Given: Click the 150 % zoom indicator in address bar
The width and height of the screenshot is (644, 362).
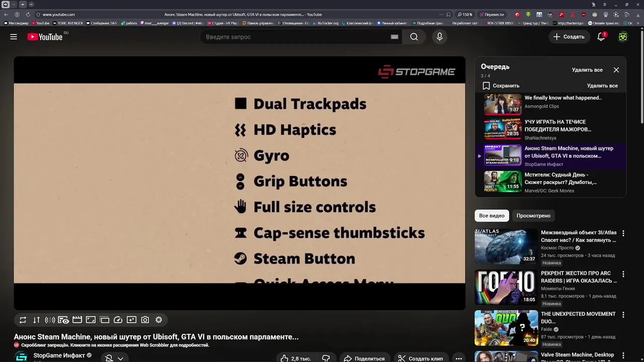Looking at the screenshot, I should 465,15.
